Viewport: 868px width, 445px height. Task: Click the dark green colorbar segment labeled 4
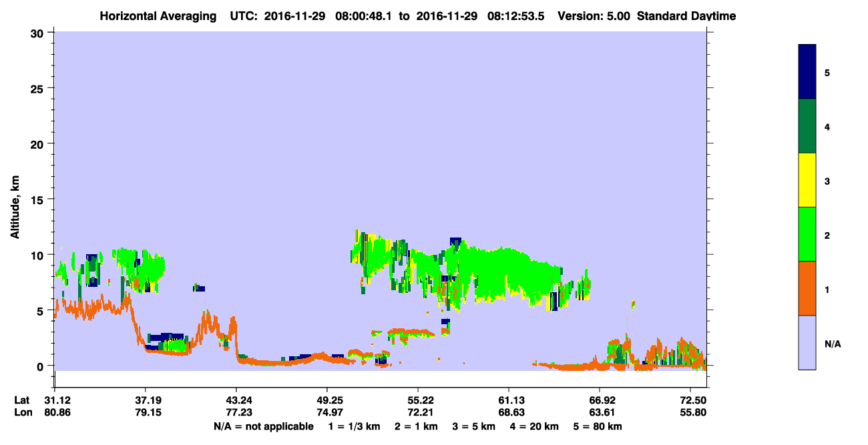807,126
